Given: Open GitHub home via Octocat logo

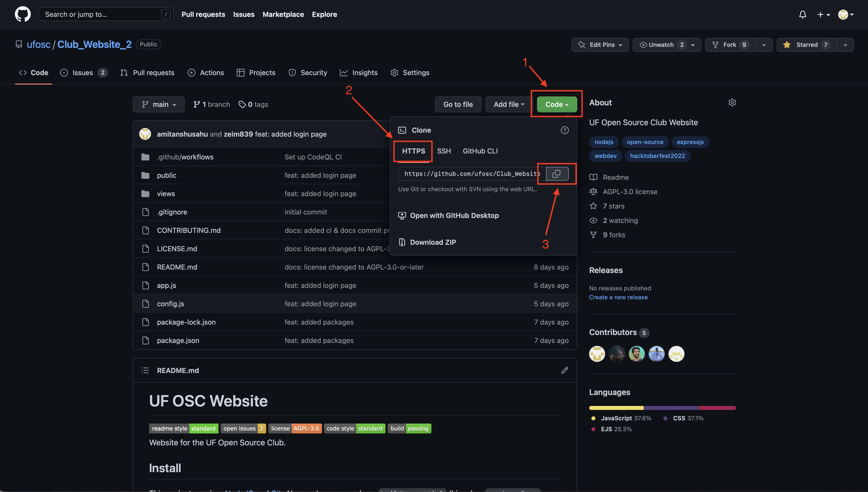Looking at the screenshot, I should (23, 15).
